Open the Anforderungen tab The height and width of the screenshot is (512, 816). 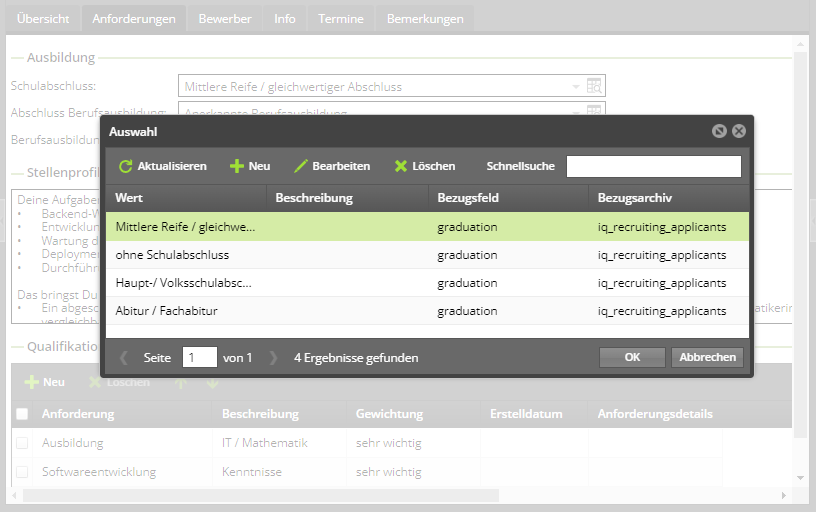coord(134,19)
